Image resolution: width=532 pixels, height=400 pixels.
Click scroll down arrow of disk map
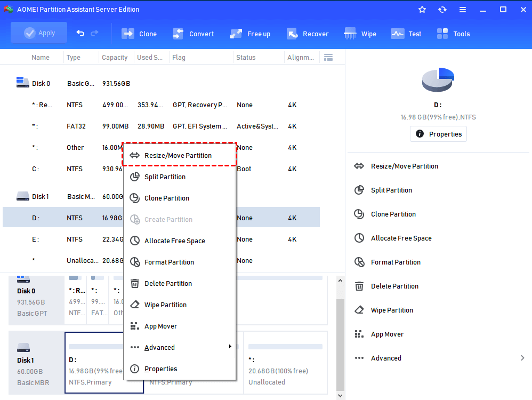(x=340, y=396)
